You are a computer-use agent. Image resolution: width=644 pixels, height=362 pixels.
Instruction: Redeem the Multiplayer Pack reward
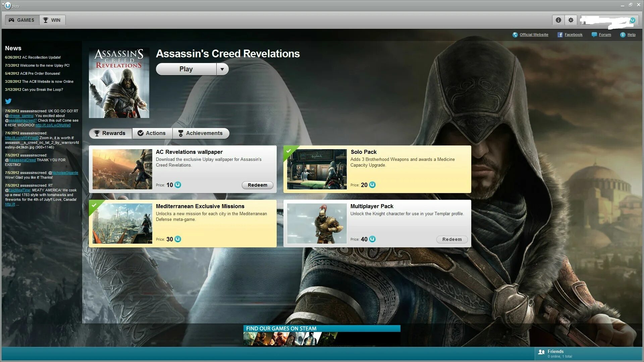point(452,239)
